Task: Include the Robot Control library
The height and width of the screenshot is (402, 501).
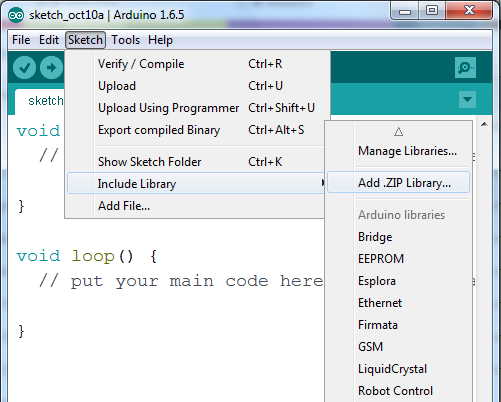Action: pyautogui.click(x=399, y=391)
